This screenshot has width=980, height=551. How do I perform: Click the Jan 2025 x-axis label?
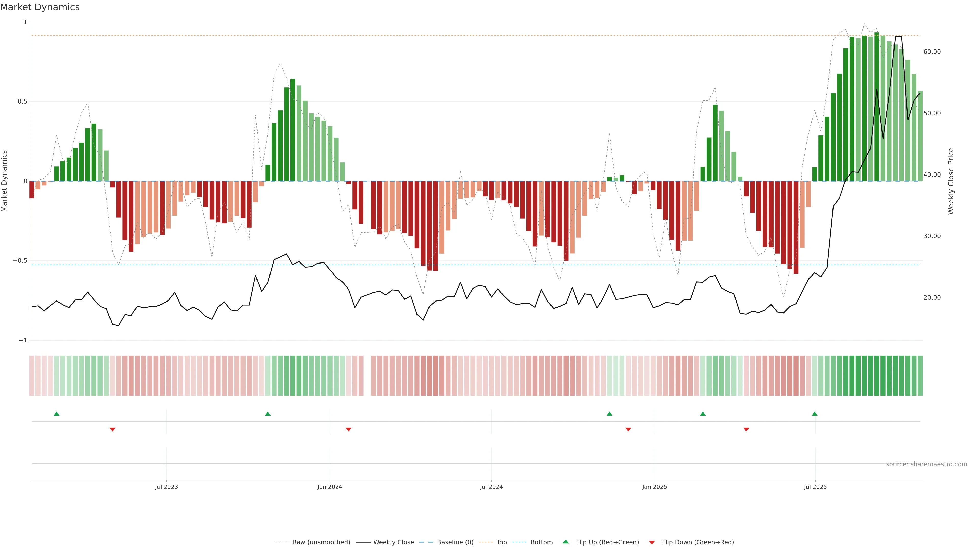pyautogui.click(x=654, y=487)
